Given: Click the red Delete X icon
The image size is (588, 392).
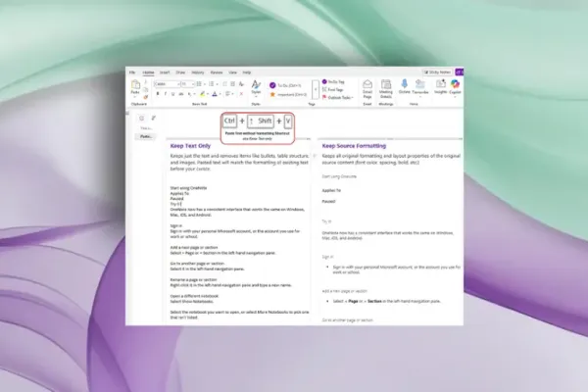Looking at the screenshot, I should point(241,94).
